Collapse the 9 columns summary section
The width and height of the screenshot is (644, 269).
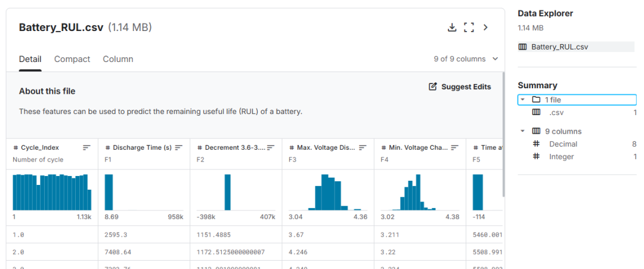pyautogui.click(x=522, y=131)
